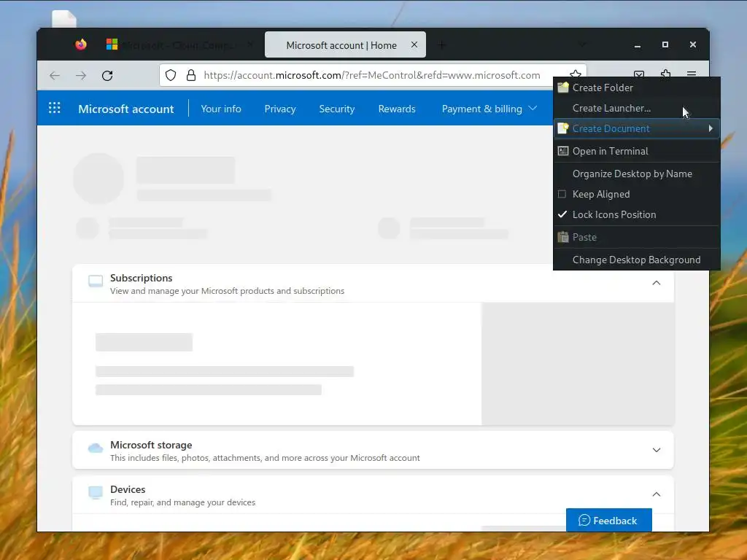Open new tab with plus button
Screen dimensions: 747x560
click(441, 45)
